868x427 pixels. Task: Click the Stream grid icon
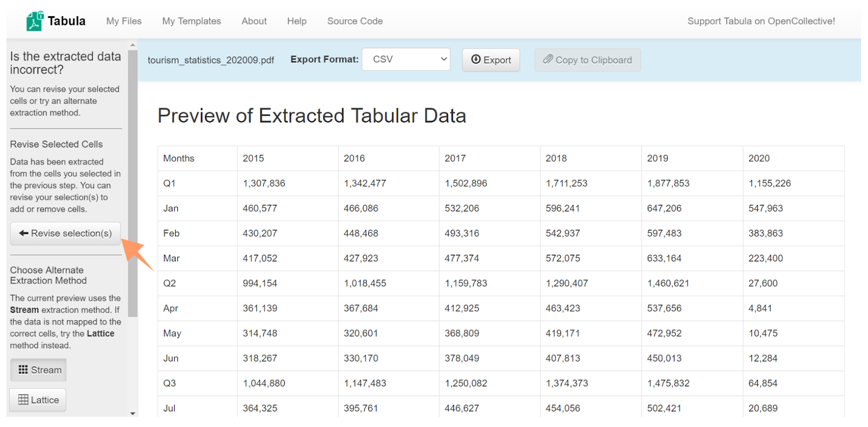coord(23,370)
